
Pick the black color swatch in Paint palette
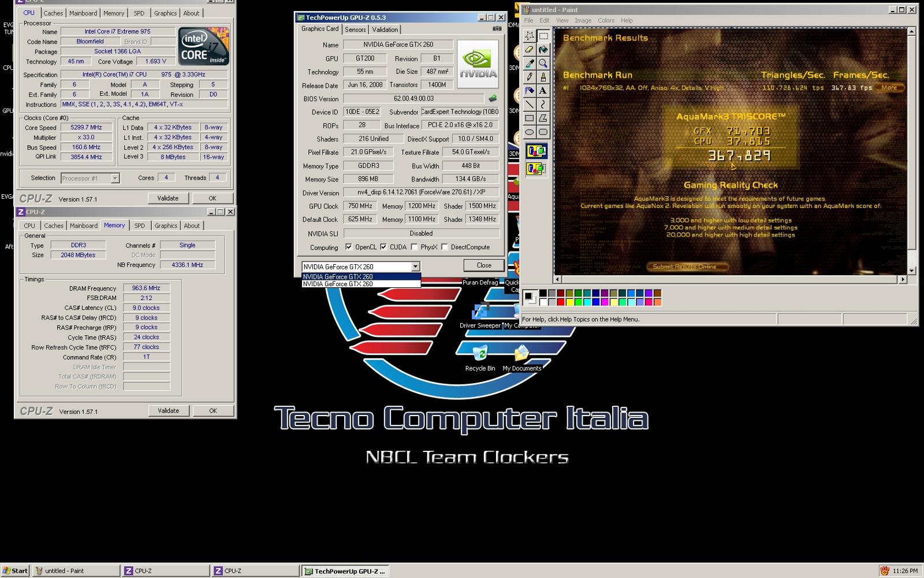click(x=543, y=294)
